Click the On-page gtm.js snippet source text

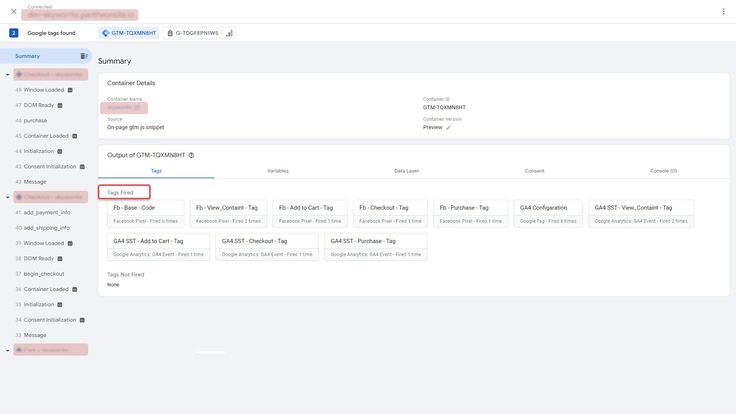tap(136, 127)
